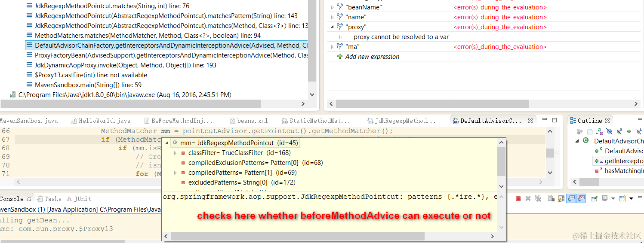Viewport: 644px width, 243px height.
Task: Select excludedPatterns= String[0] field
Action: point(242,182)
